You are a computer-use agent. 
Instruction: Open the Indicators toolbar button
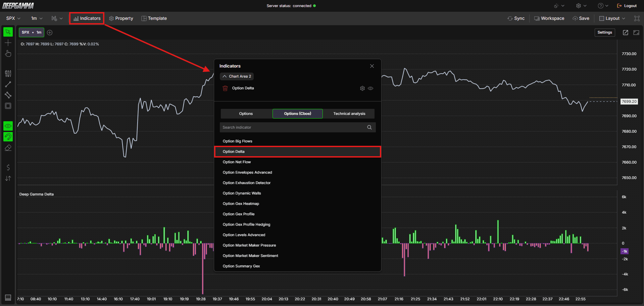click(x=87, y=18)
